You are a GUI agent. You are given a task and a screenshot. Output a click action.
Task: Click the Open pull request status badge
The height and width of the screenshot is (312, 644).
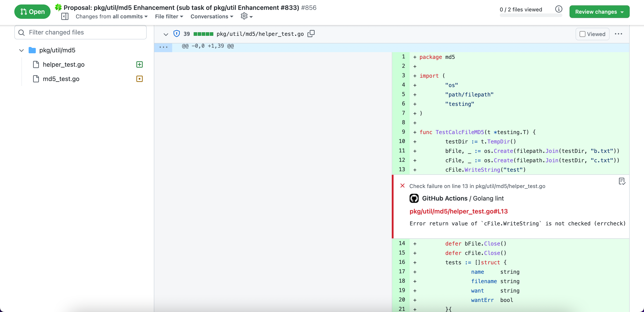click(x=32, y=11)
